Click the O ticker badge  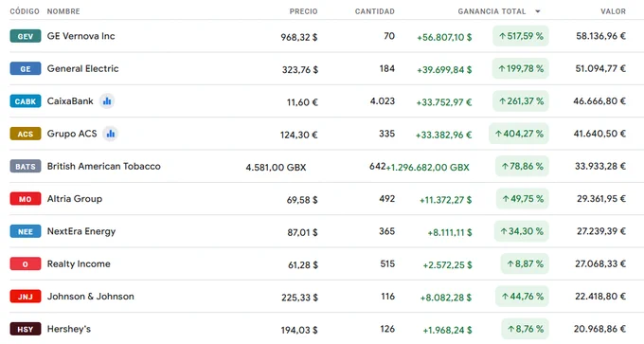tap(26, 263)
